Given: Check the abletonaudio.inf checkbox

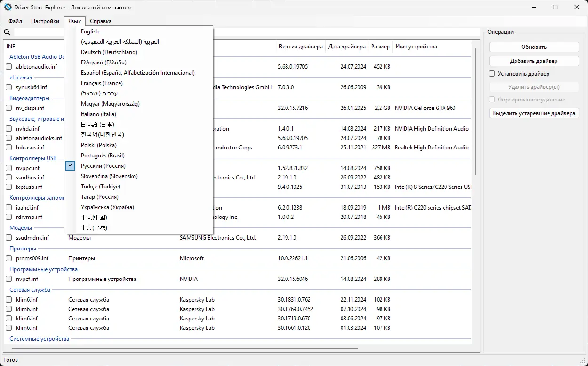Looking at the screenshot, I should [x=8, y=67].
